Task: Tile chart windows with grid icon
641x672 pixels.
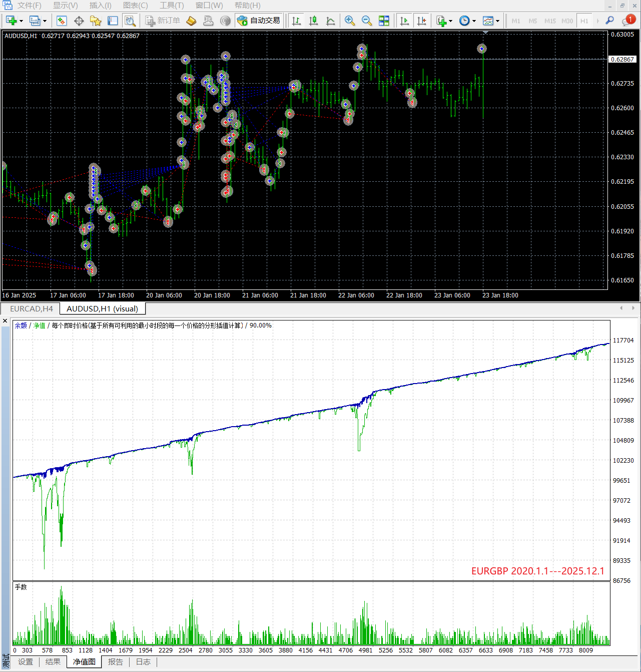Action: click(384, 21)
